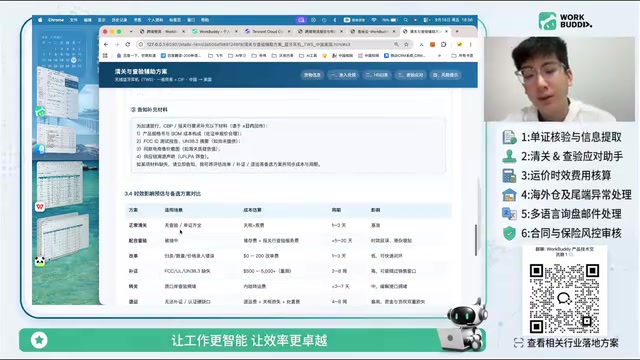Open the 帮助 menu in the menu bar
The width and height of the screenshot is (640, 360).
pyautogui.click(x=205, y=20)
